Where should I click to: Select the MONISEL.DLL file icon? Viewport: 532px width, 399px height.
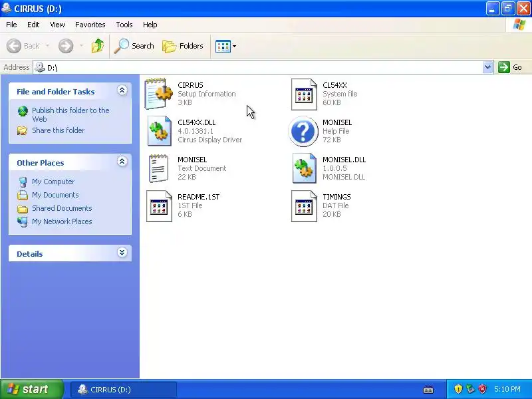(x=304, y=168)
